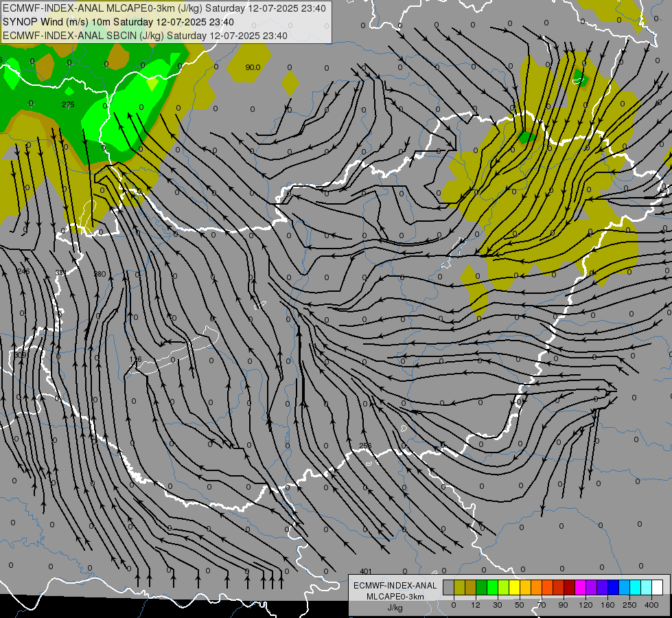Screen dimensions: 672x618
Task: Click the 246 value on the map
Action: click(x=23, y=271)
